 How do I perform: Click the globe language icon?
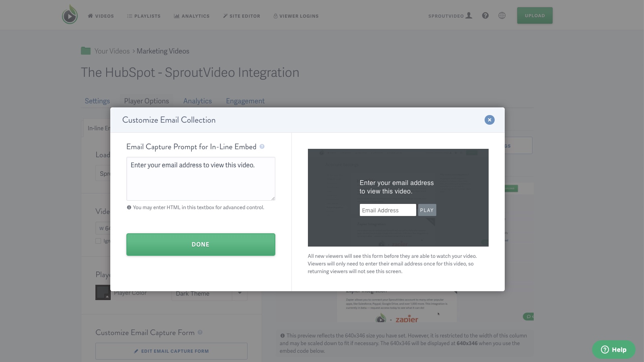tap(502, 15)
